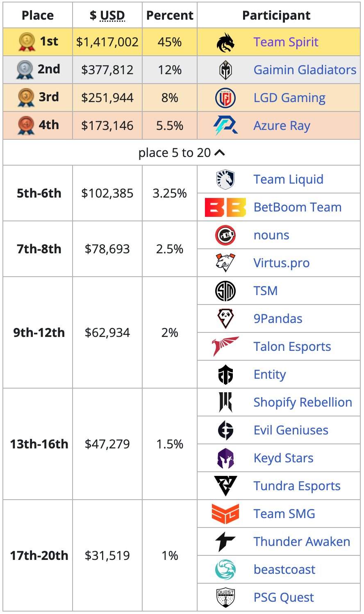Click the Virtus.pro bear logo
Image resolution: width=364 pixels, height=614 pixels.
pyautogui.click(x=225, y=263)
